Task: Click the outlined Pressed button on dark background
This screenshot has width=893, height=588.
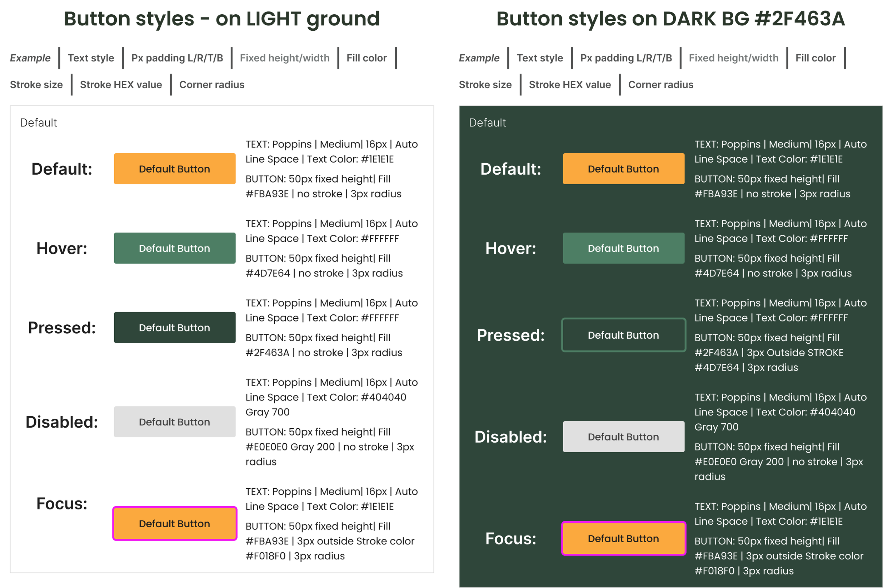Action: pos(624,335)
